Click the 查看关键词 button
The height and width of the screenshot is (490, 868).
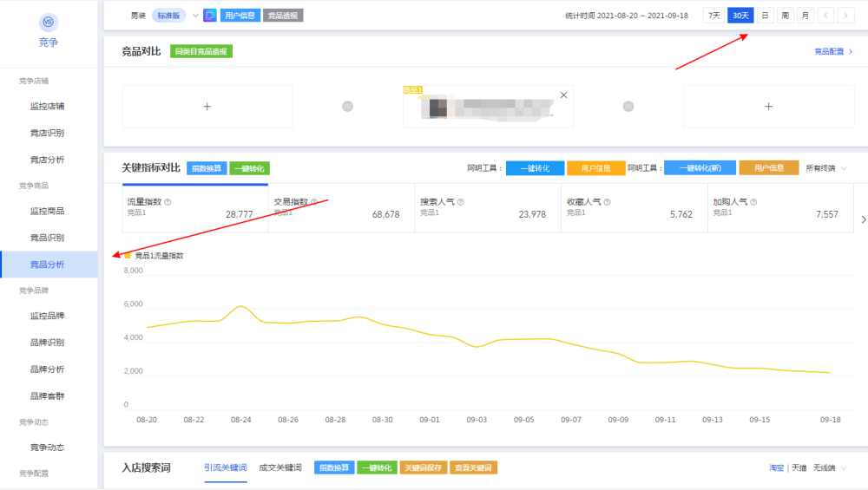tap(473, 467)
